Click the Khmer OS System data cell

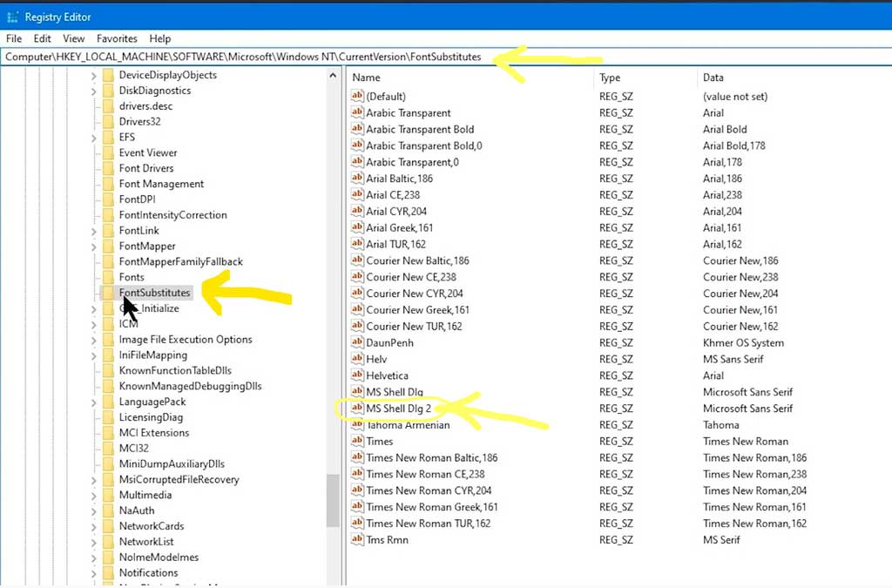743,343
